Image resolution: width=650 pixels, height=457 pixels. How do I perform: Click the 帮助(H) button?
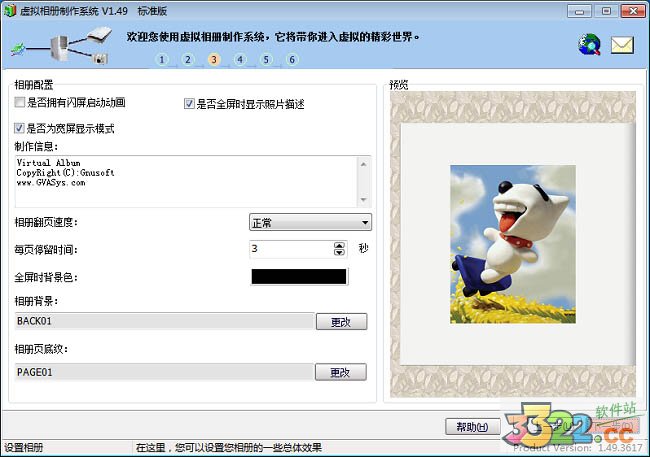(472, 427)
